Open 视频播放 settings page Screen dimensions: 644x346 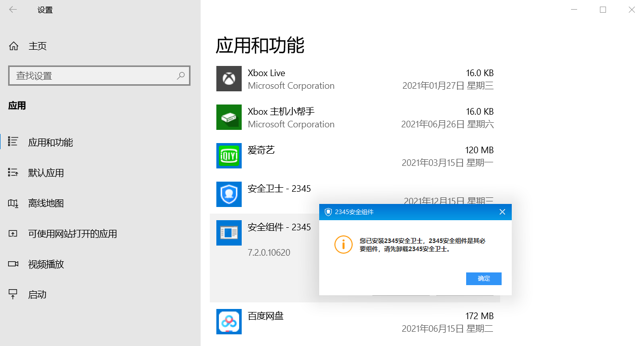point(46,264)
